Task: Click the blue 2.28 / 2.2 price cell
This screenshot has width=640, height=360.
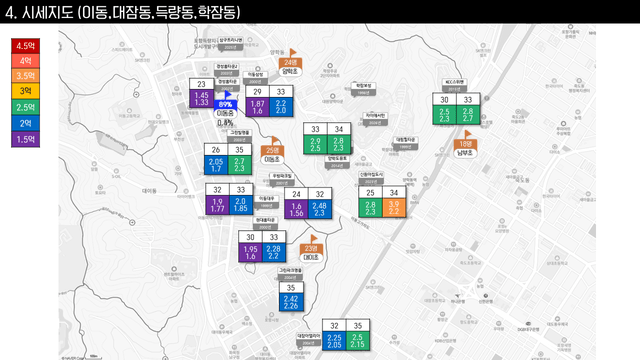Action: click(274, 252)
